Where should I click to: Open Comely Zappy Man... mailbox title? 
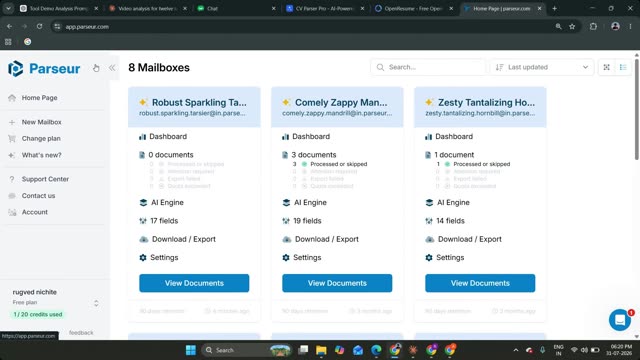[x=341, y=102]
